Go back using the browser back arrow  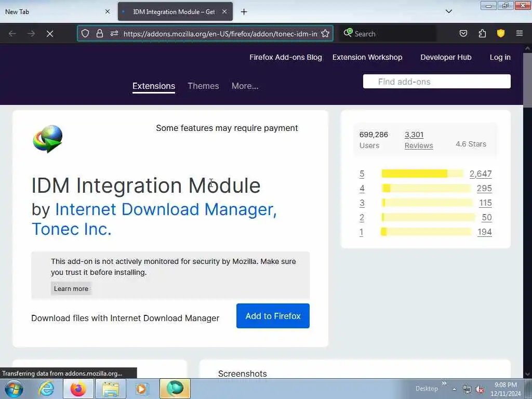point(12,34)
